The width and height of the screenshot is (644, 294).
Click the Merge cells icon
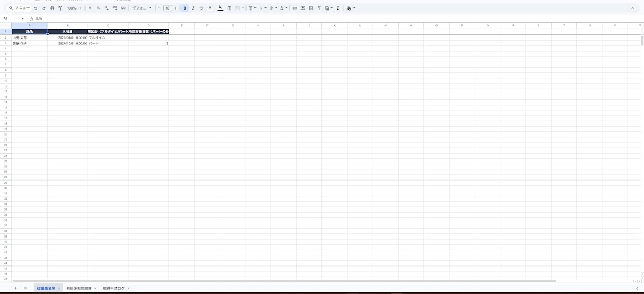click(x=238, y=8)
